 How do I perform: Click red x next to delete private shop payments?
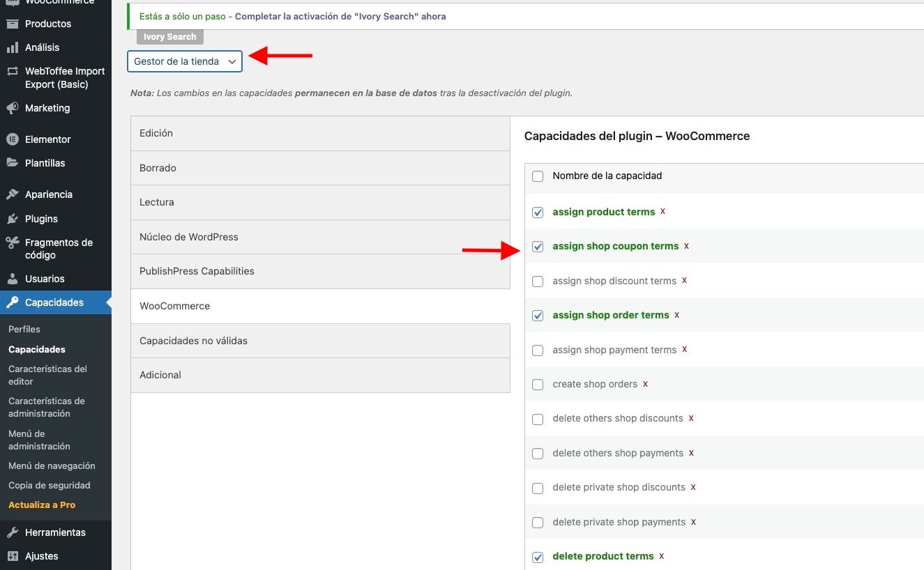tap(693, 522)
